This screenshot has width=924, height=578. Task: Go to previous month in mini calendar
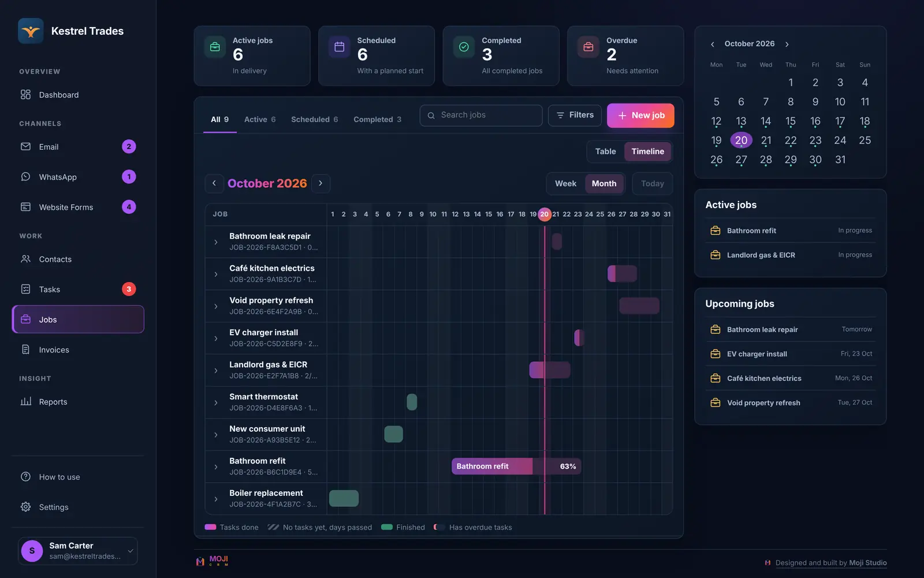coord(713,45)
